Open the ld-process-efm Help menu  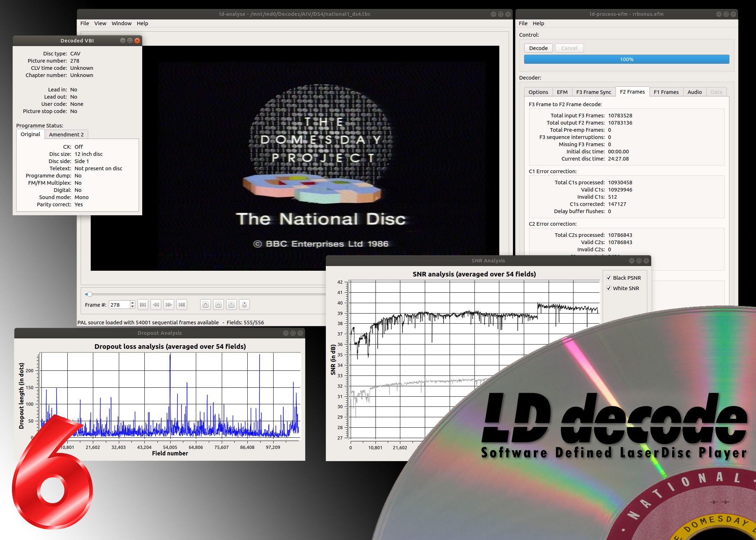[538, 23]
